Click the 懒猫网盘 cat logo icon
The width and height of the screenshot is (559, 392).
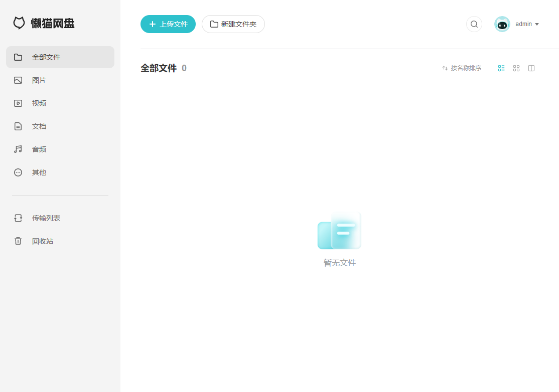click(x=19, y=23)
